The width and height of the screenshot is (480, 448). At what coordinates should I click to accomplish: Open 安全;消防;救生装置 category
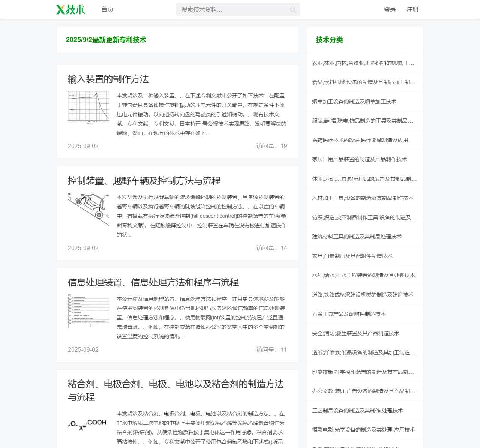(355, 333)
